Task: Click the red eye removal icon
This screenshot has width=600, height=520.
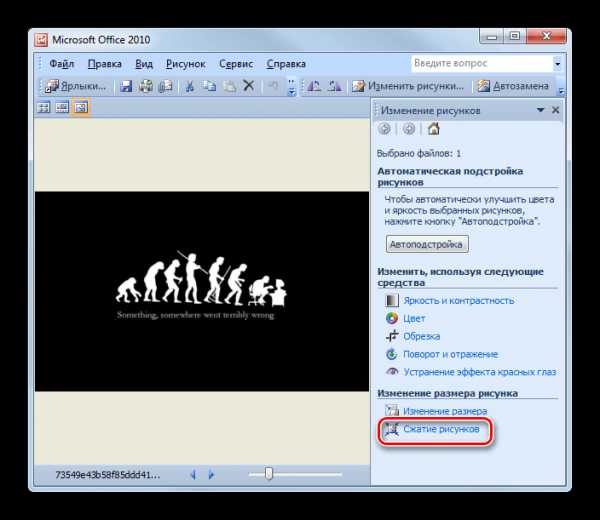Action: click(392, 372)
